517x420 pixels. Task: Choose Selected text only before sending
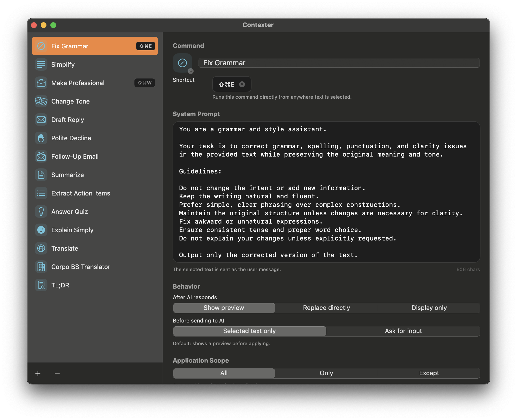[x=250, y=331]
